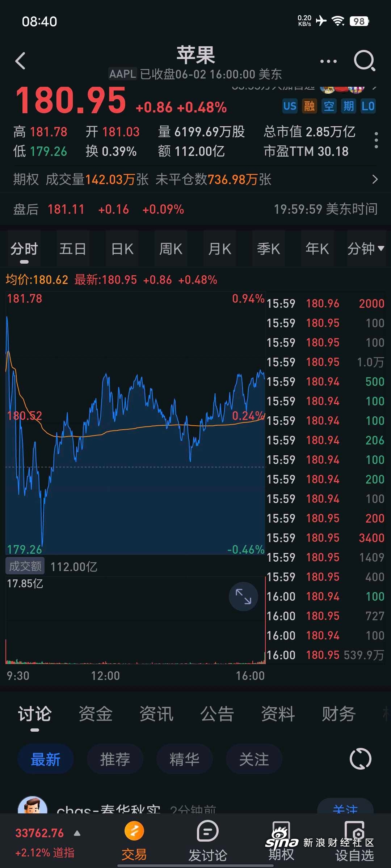Tap the 融 margin badge
The width and height of the screenshot is (391, 868).
click(309, 106)
